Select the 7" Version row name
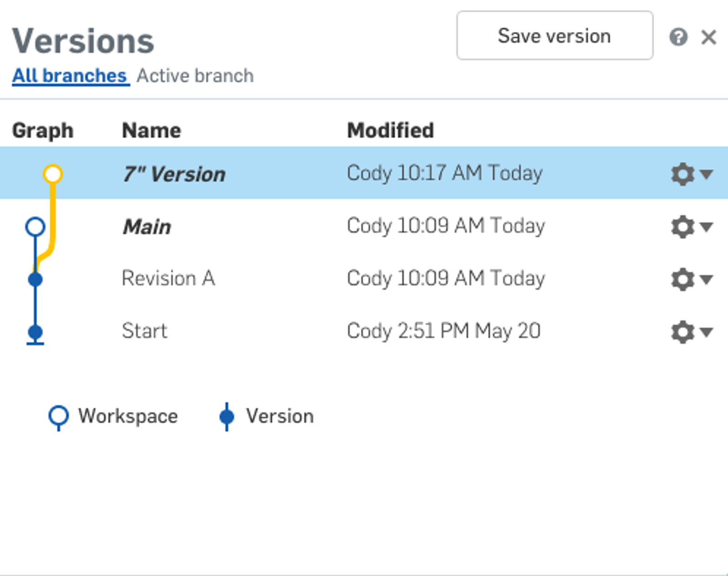Image resolution: width=728 pixels, height=576 pixels. (174, 174)
